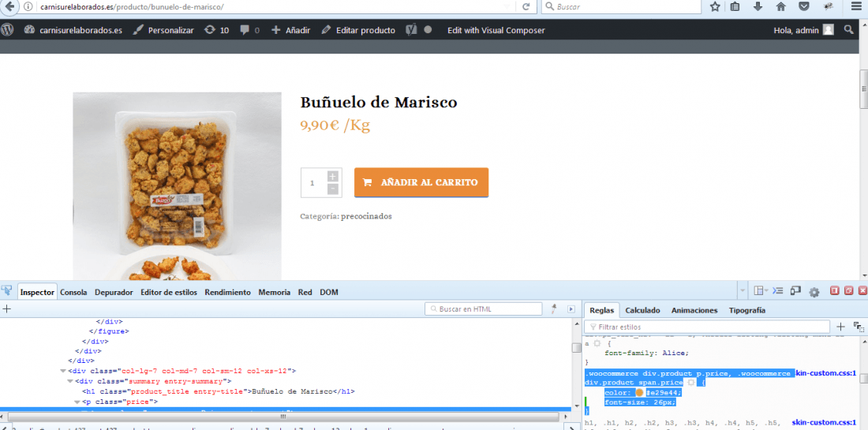Open the Memoria tab
This screenshot has height=430, width=868.
[x=274, y=292]
